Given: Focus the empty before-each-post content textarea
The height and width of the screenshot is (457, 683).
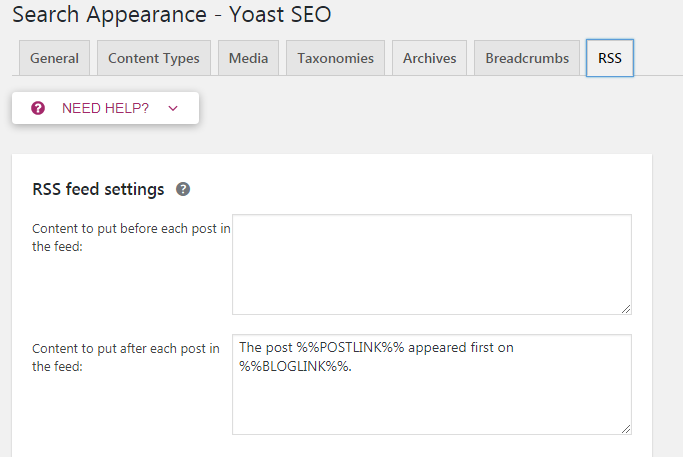Looking at the screenshot, I should coord(431,264).
